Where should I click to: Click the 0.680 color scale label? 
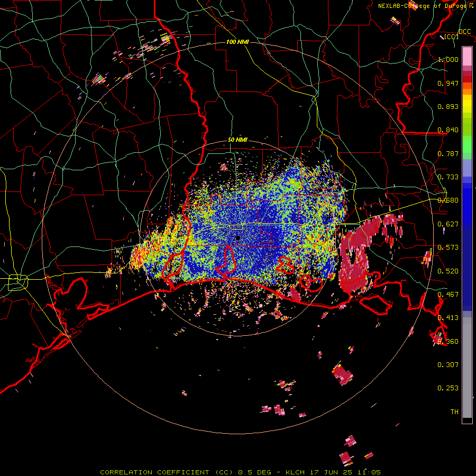click(x=448, y=200)
